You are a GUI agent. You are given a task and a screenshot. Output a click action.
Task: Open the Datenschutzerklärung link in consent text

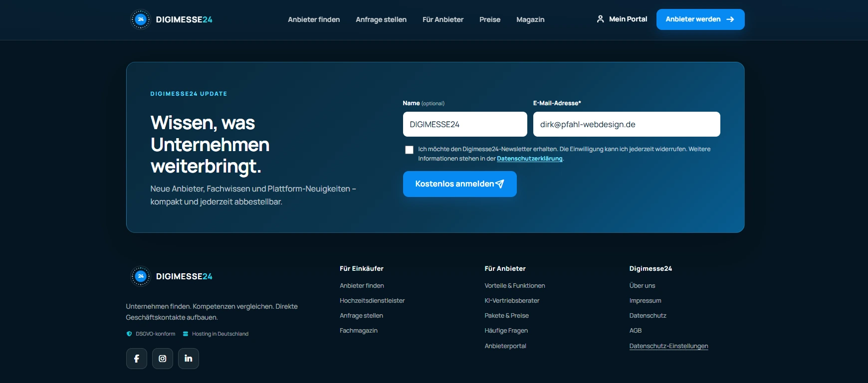click(530, 159)
